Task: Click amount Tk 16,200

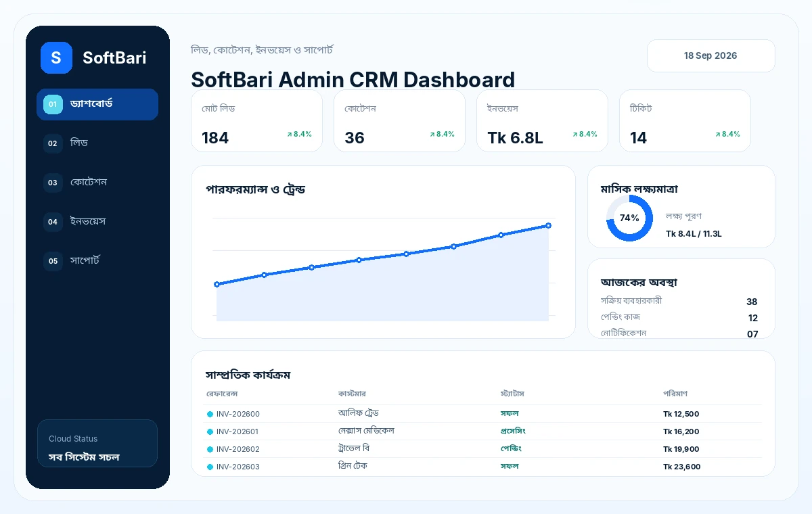Action: coord(681,431)
